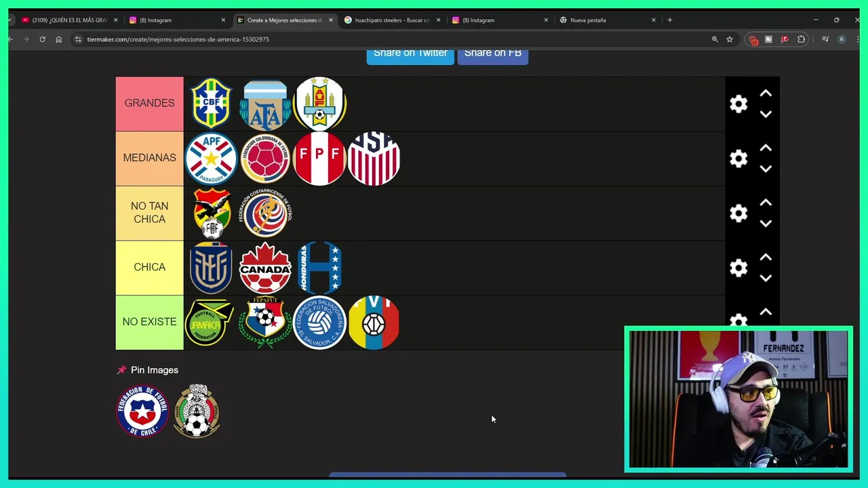Open a new browser tab

[670, 20]
